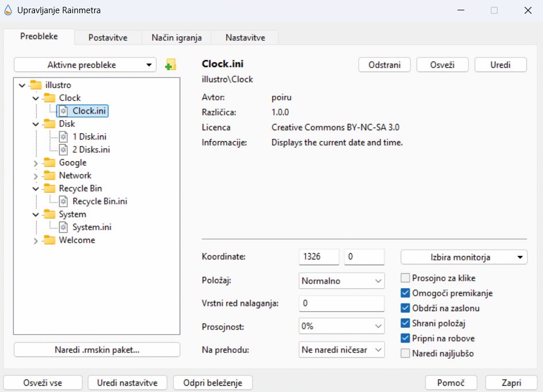Click the Osveži vse button
Viewport: 543px width, 392px height.
[x=42, y=383]
